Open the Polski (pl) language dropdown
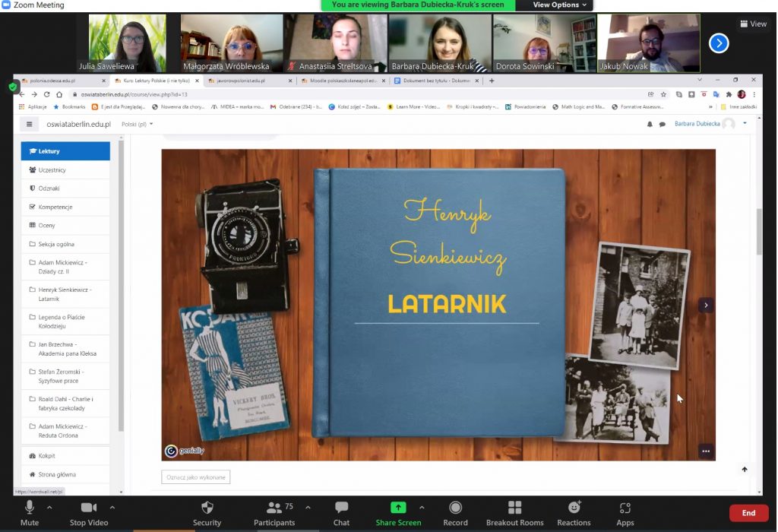778x532 pixels. point(138,124)
